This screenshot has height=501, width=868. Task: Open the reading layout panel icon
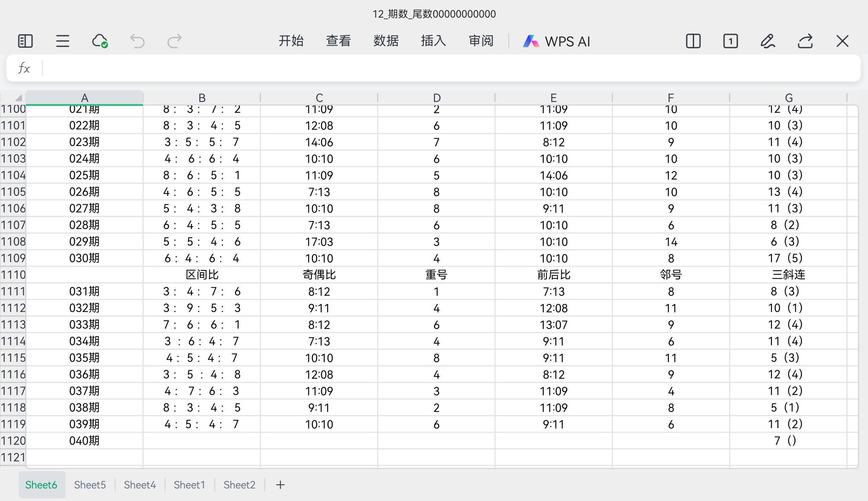pos(25,41)
